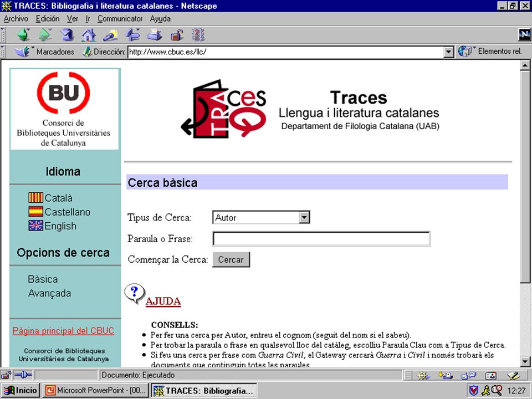The width and height of the screenshot is (532, 399).
Task: Open the Marcadores bookmarks icon
Action: [22, 52]
